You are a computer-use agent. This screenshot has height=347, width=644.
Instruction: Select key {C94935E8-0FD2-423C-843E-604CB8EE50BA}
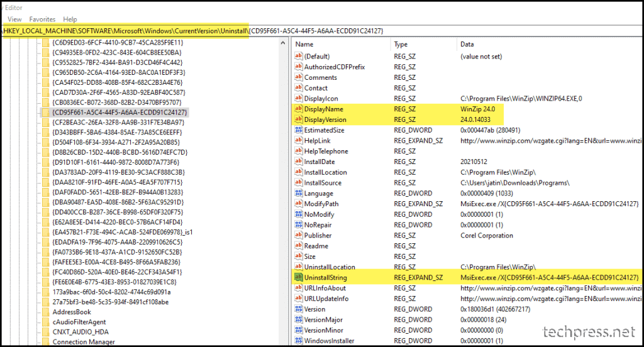116,53
